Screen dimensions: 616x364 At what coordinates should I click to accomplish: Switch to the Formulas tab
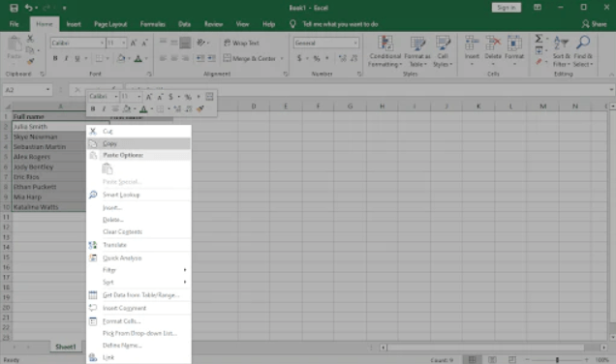152,24
